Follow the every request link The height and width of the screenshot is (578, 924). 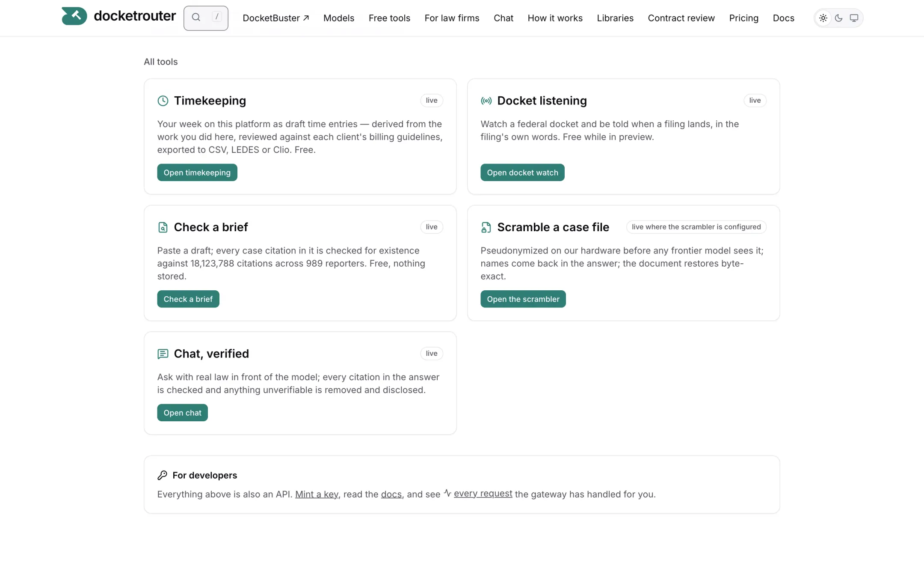483,493
